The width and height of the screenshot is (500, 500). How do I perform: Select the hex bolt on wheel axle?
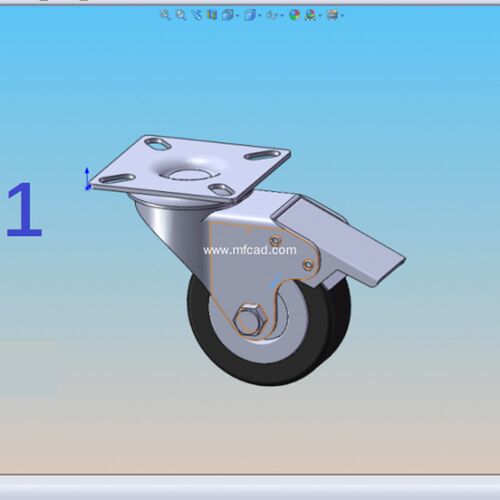[x=251, y=319]
